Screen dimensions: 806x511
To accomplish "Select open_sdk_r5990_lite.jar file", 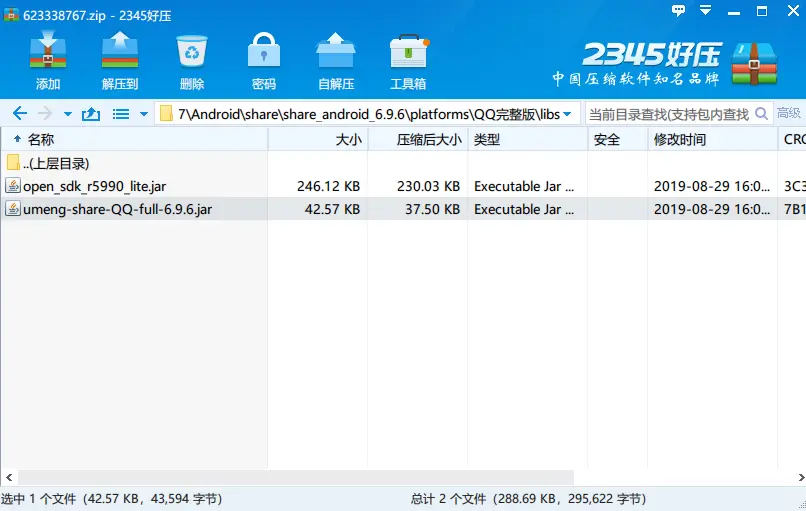I will (x=95, y=186).
